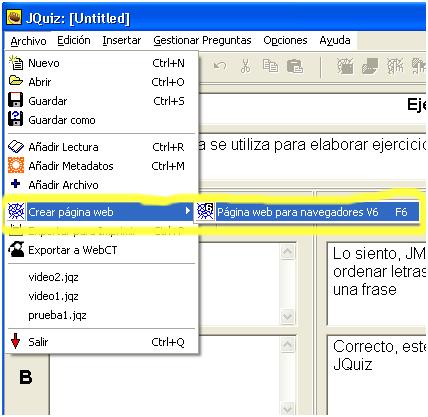Click the Undo toolbar icon
428x417 pixels.
(220, 66)
